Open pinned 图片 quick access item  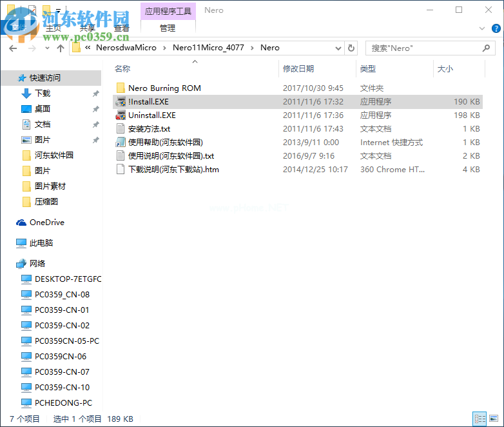43,140
